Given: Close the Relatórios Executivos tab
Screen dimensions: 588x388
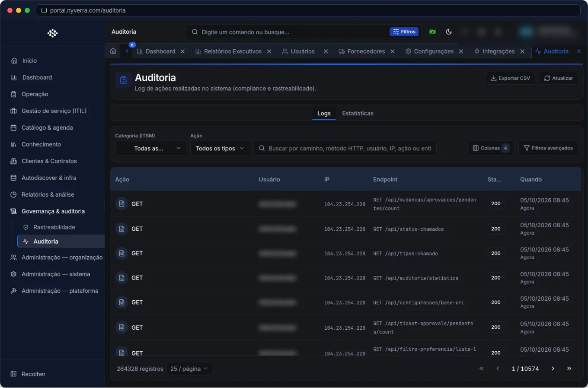Looking at the screenshot, I should (269, 51).
